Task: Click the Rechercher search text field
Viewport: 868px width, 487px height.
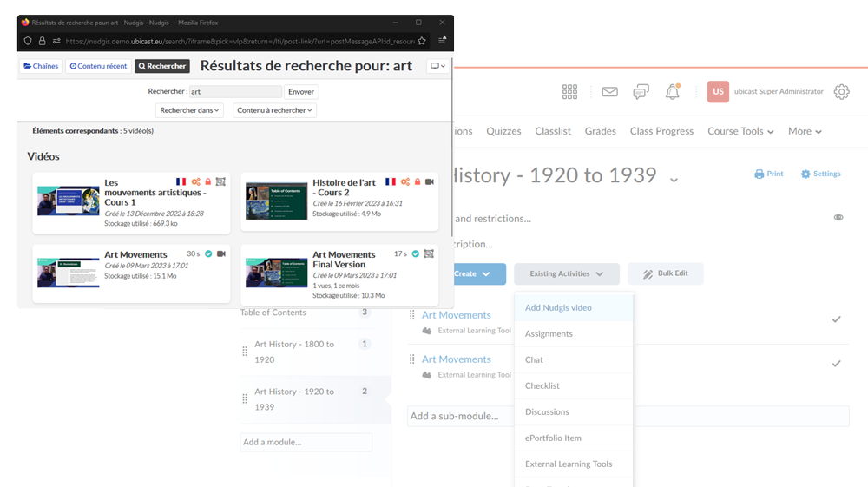Action: tap(235, 91)
